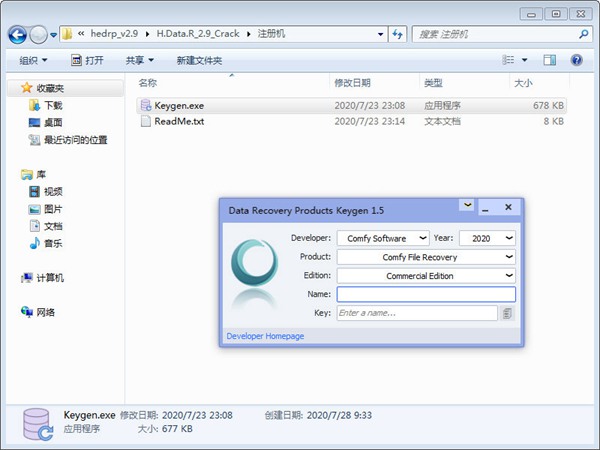600x450 pixels.
Task: Open the 图片 (Pictures) library
Action: tap(53, 209)
